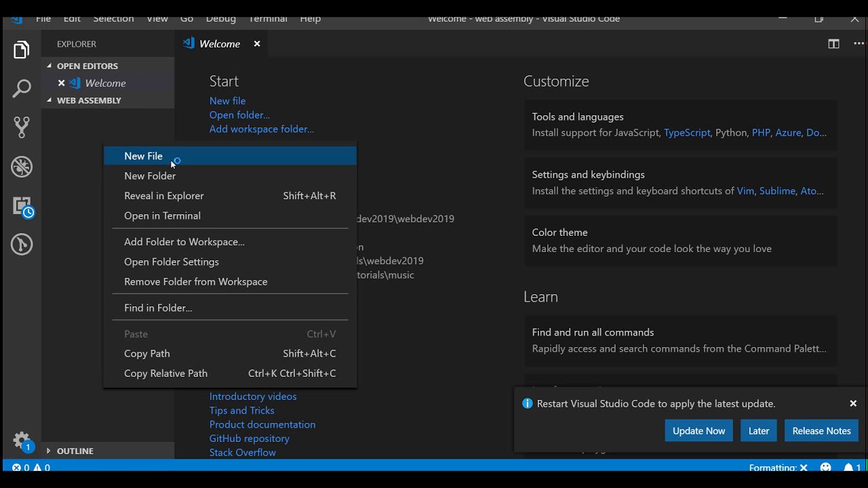The width and height of the screenshot is (868, 488).
Task: Open the Source Control view icon
Action: (22, 127)
